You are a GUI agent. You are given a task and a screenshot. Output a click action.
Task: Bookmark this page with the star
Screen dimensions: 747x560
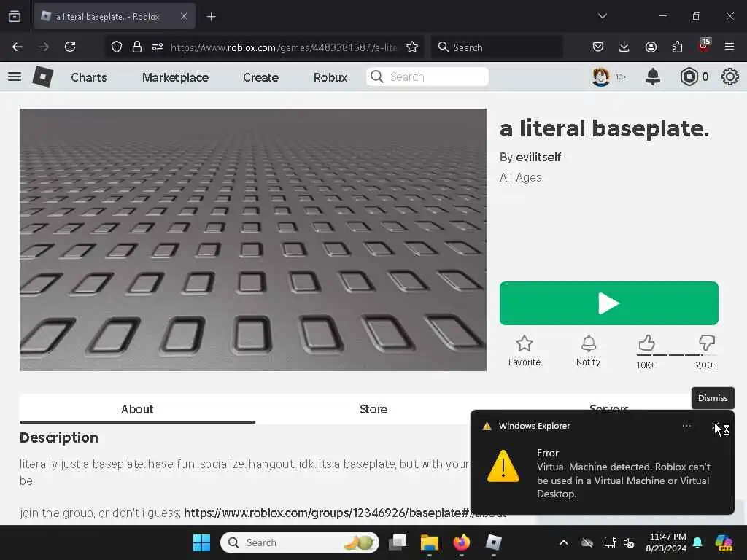coord(412,47)
